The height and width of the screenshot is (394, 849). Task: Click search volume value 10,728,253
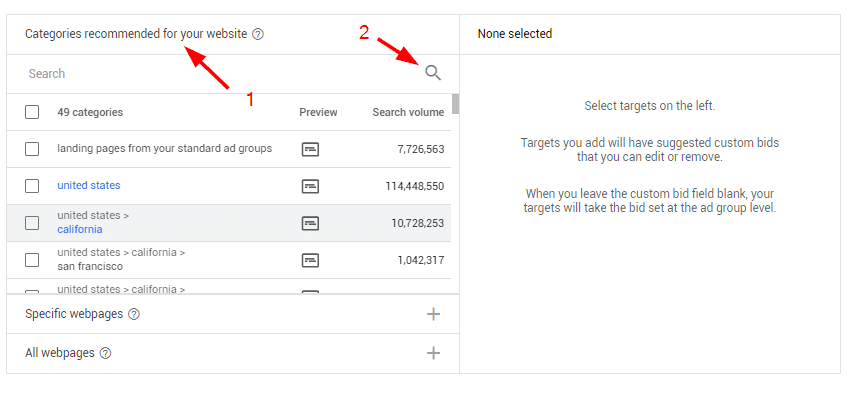[x=418, y=223]
